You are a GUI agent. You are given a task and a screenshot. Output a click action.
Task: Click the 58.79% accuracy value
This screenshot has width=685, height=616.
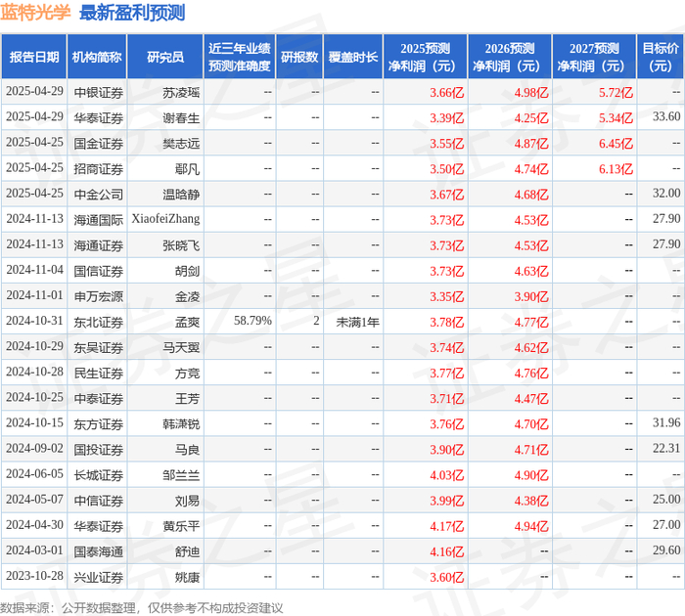[x=252, y=321]
